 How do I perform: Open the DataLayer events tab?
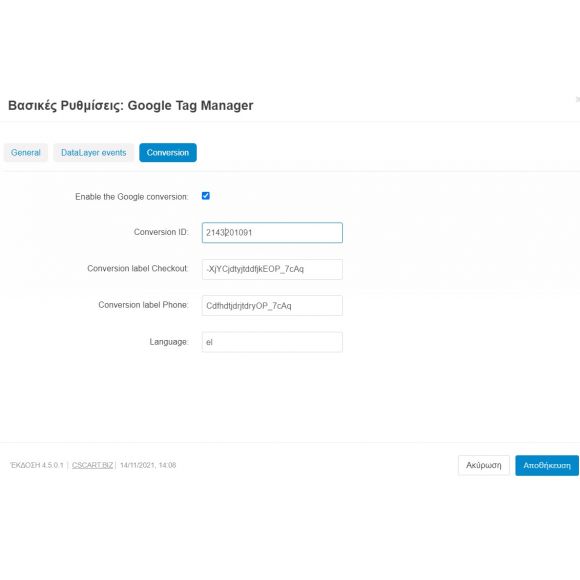pos(94,152)
